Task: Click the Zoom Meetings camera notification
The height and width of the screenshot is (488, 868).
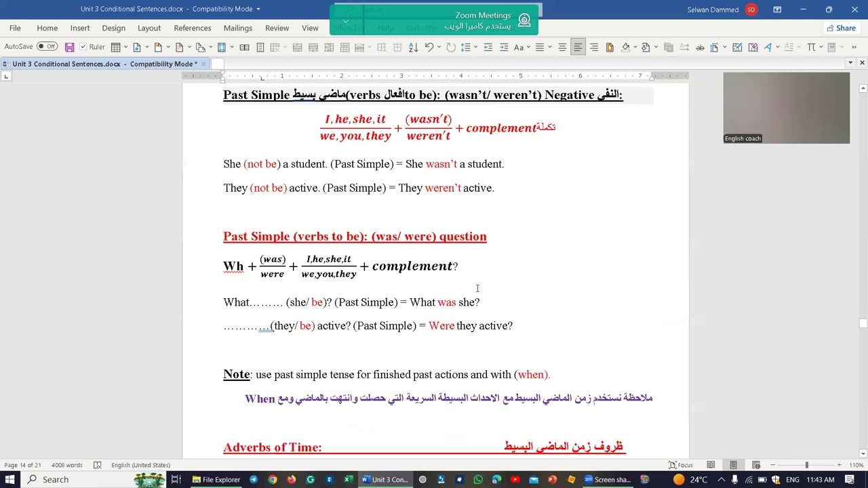Action: coord(434,20)
